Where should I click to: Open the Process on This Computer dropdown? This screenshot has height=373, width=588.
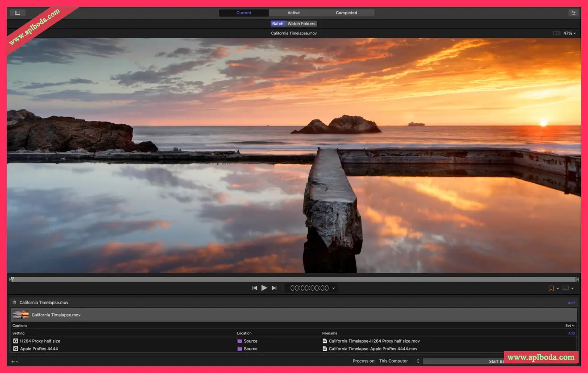(x=399, y=361)
